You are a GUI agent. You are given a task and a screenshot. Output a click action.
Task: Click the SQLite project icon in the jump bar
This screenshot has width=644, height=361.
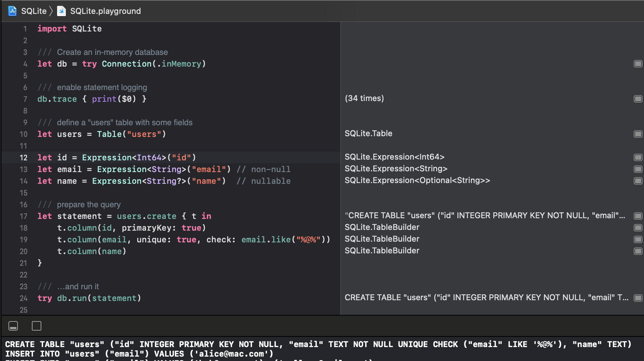coord(12,11)
